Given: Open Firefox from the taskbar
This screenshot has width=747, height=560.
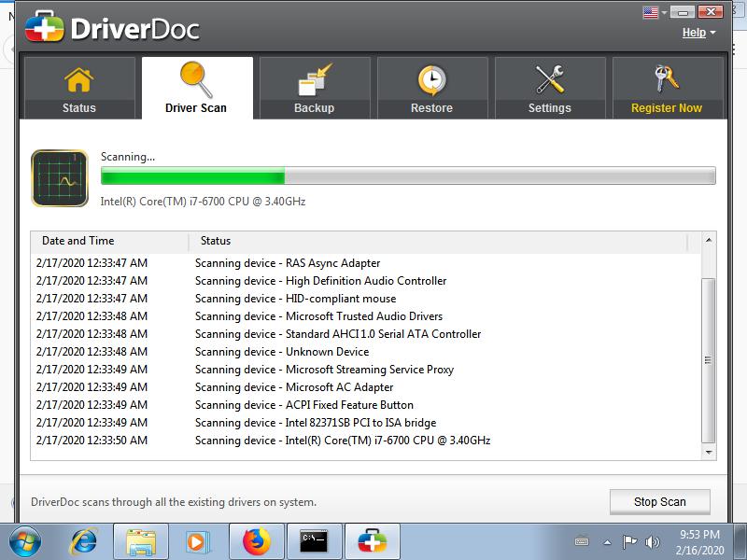Looking at the screenshot, I should [x=256, y=542].
